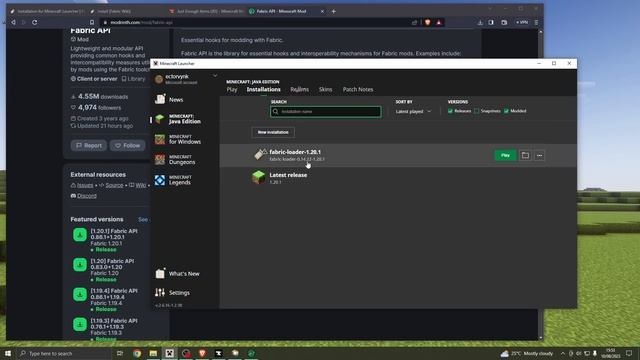Open the notification center on taskbar
Image resolution: width=640 pixels, height=360 pixels.
point(629,353)
